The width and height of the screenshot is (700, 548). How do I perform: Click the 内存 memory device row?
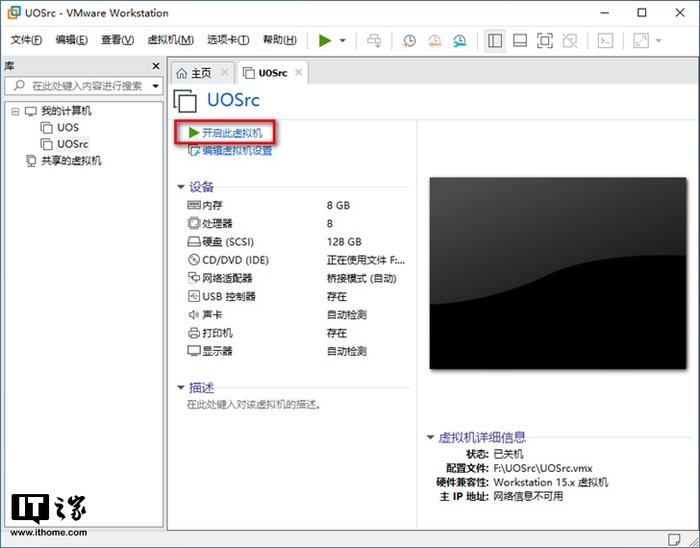(296, 205)
